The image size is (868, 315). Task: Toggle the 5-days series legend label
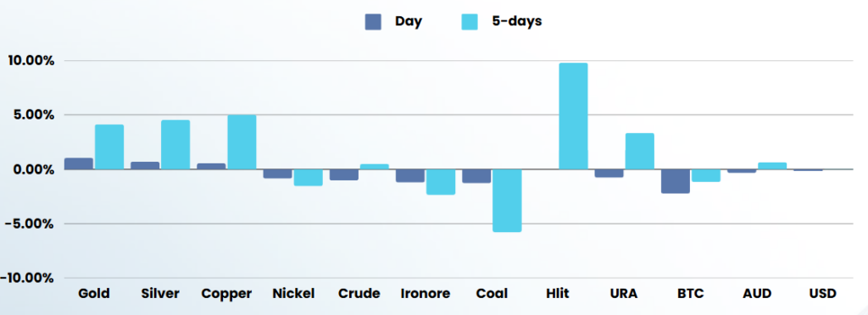pyautogui.click(x=516, y=21)
